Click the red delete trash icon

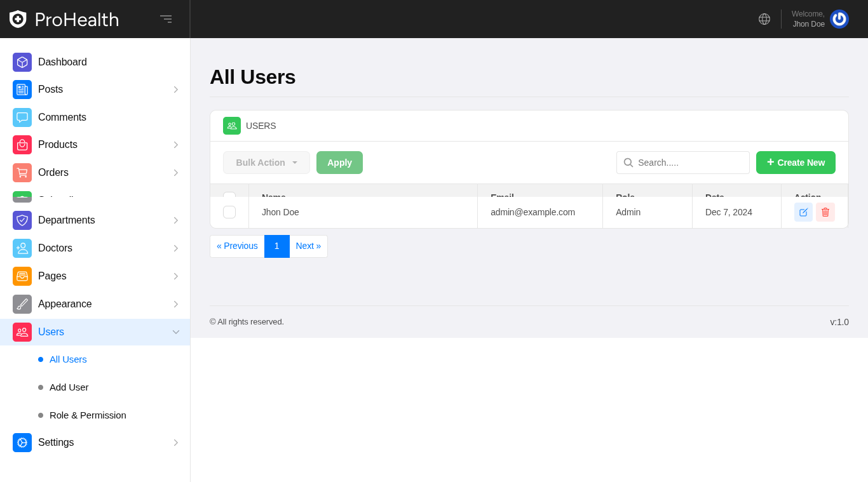(x=825, y=212)
